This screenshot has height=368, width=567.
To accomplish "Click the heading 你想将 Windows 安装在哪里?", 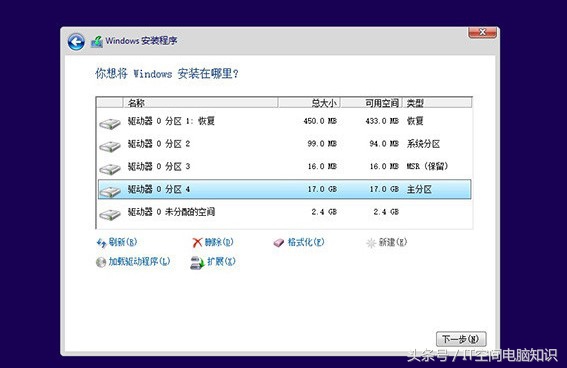I will (x=167, y=74).
